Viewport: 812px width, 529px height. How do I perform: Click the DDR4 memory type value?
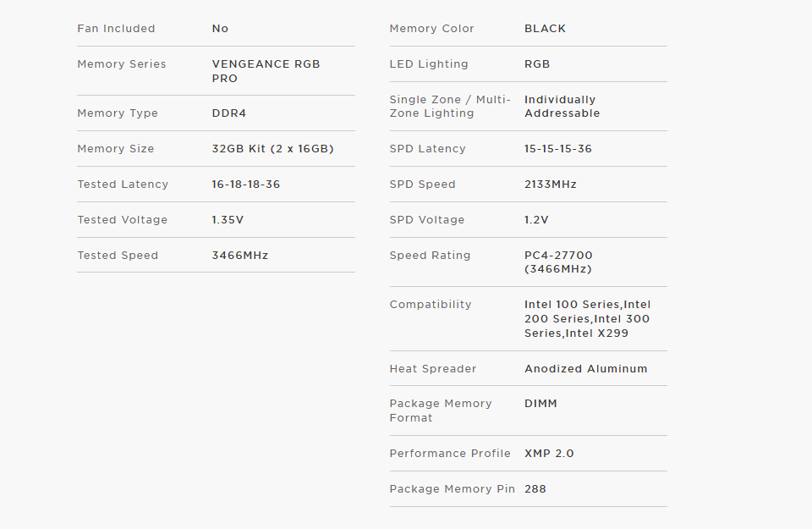coord(229,113)
